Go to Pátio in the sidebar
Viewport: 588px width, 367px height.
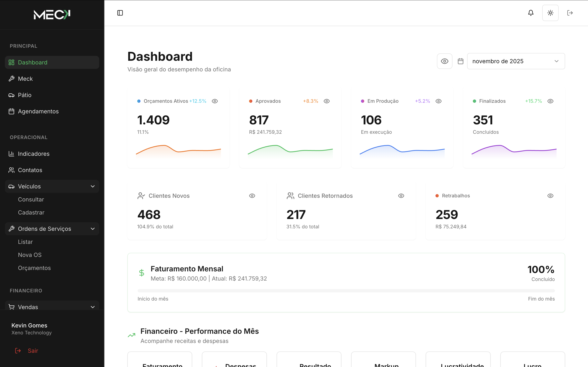coord(24,95)
